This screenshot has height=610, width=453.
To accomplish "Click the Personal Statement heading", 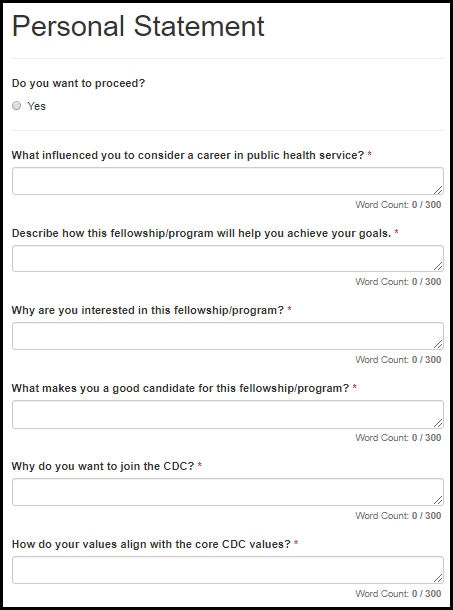I will 139,26.
